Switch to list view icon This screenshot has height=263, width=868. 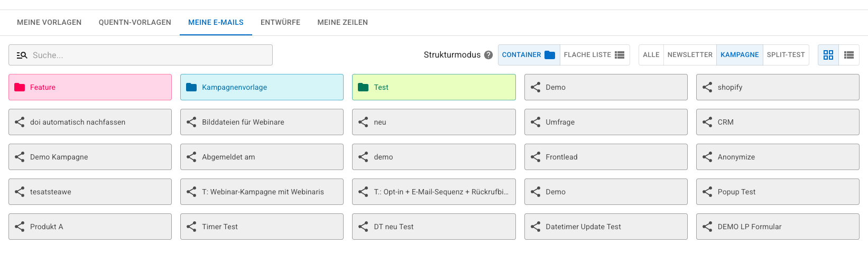[849, 55]
